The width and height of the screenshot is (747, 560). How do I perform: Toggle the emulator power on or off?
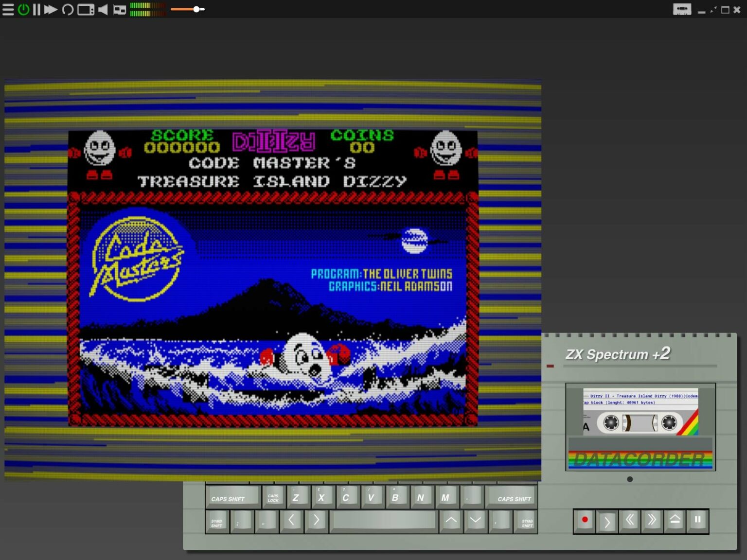[x=23, y=9]
